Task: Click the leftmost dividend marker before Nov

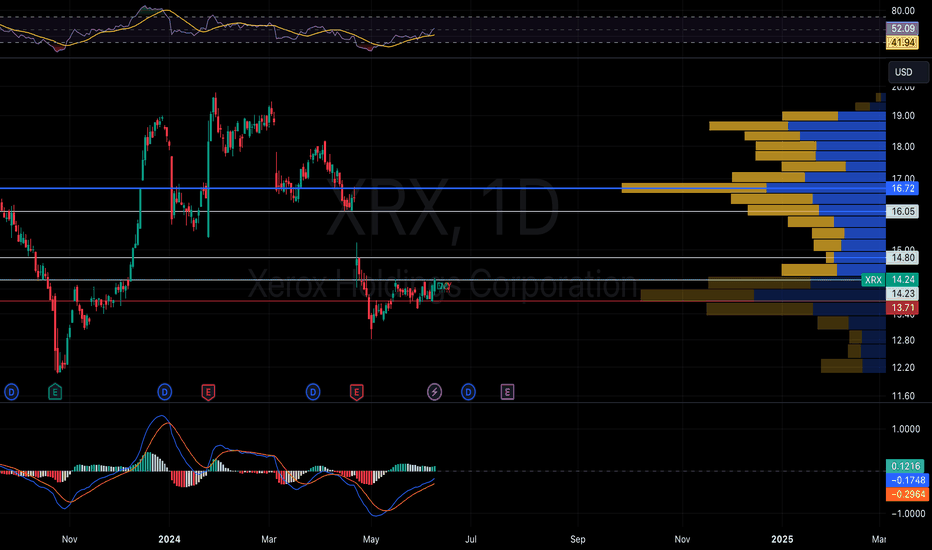Action: click(11, 392)
